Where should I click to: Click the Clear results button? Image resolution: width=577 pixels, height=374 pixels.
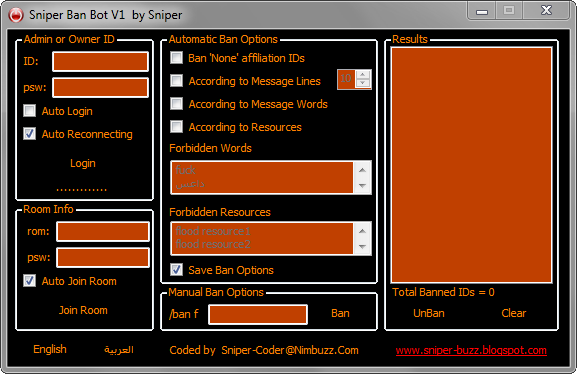tap(514, 313)
